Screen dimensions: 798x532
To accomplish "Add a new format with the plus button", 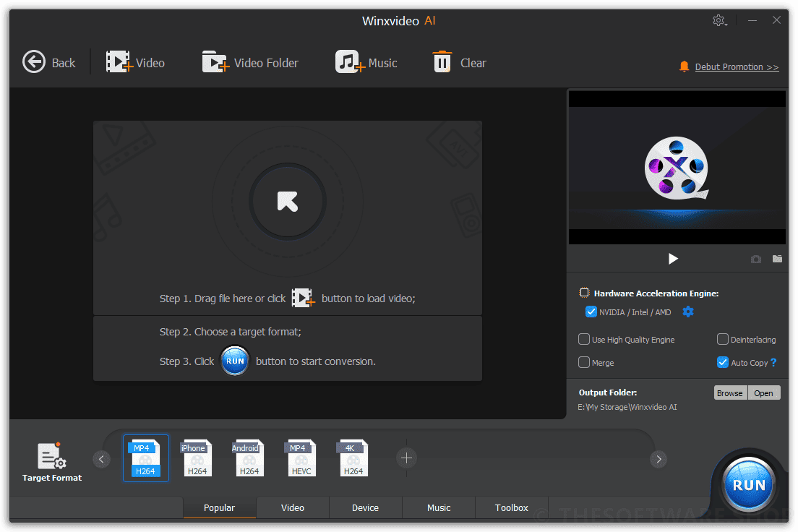I will (406, 458).
